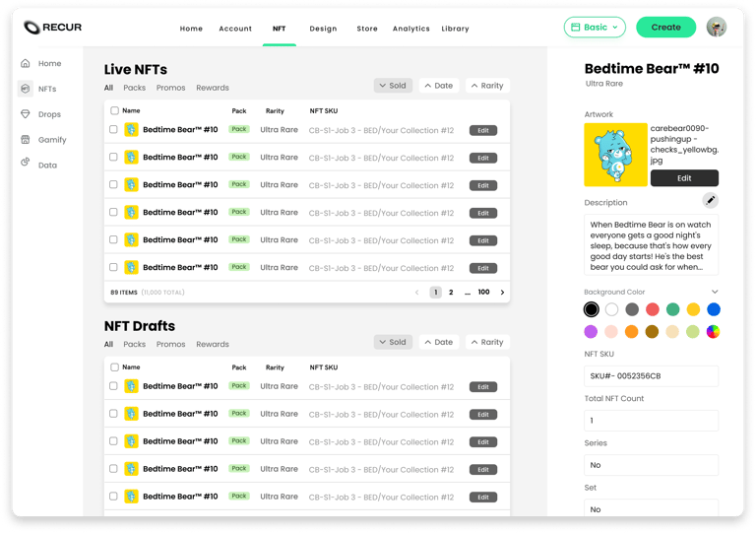Screen dimensions: 756x533
Task: Select all via NFT Drafts header checkbox
Action: click(114, 367)
